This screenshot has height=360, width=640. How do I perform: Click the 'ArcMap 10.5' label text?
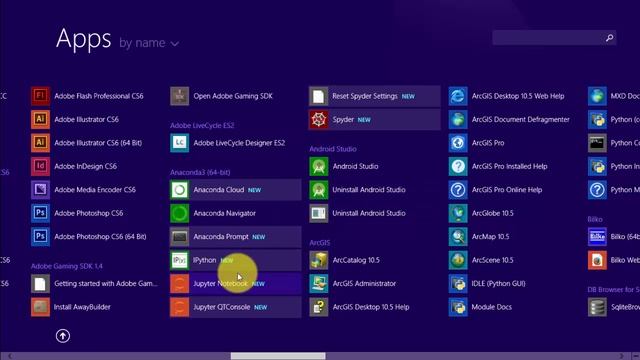point(490,237)
